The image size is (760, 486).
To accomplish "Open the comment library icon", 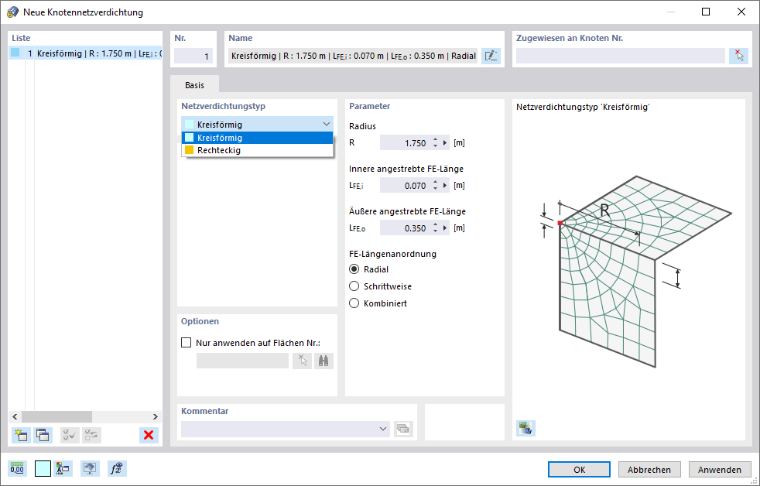I will coord(403,429).
